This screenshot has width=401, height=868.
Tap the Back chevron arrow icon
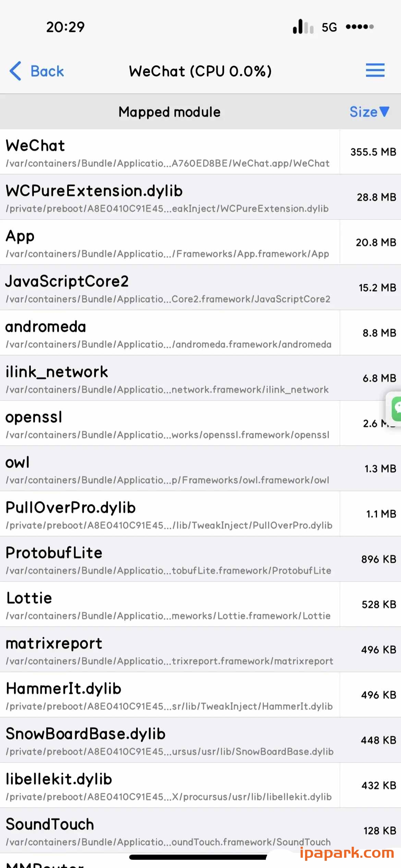pyautogui.click(x=16, y=71)
